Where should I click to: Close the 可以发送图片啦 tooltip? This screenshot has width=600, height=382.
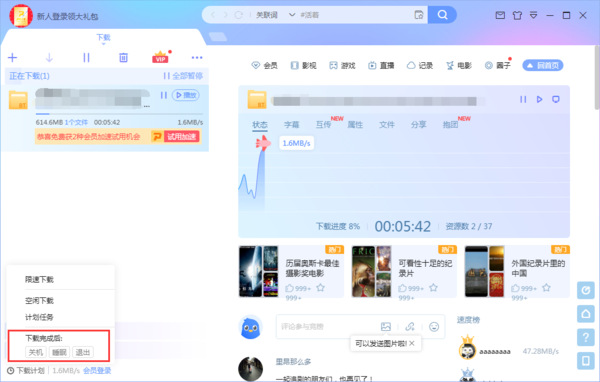[x=412, y=343]
